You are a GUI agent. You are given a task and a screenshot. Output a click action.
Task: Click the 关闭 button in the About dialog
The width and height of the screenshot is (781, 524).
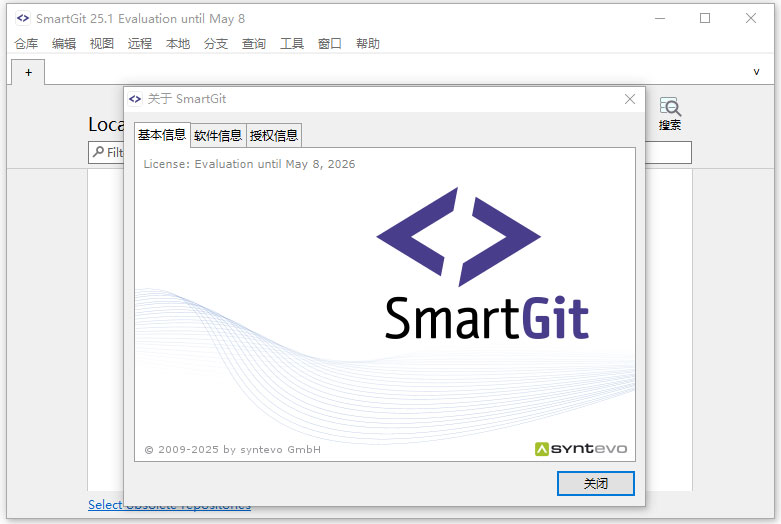point(596,483)
